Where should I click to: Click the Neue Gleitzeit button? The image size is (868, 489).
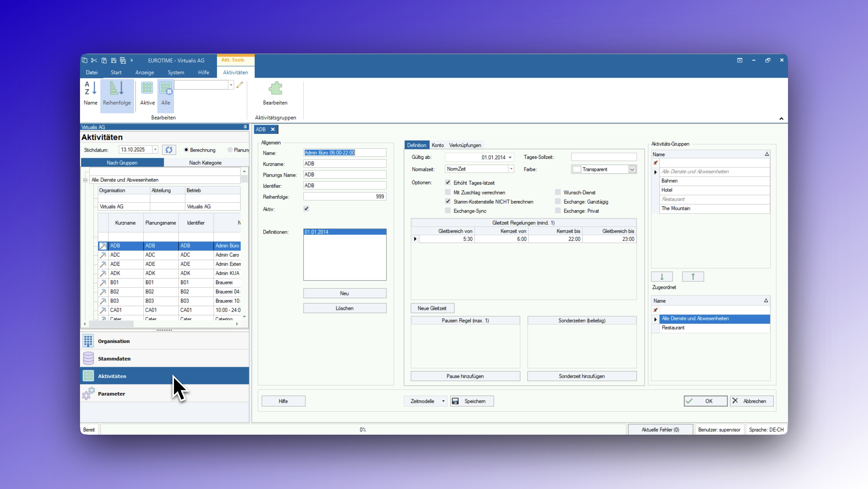click(x=432, y=308)
